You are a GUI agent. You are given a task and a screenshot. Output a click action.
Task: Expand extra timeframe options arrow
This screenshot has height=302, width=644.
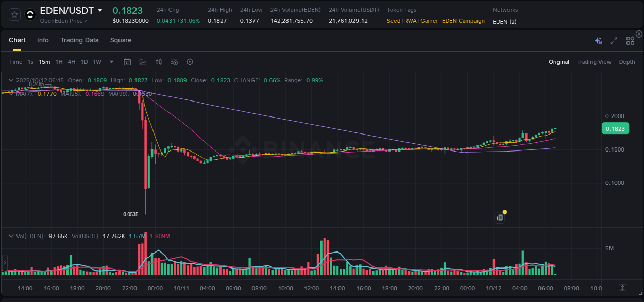pyautogui.click(x=111, y=62)
